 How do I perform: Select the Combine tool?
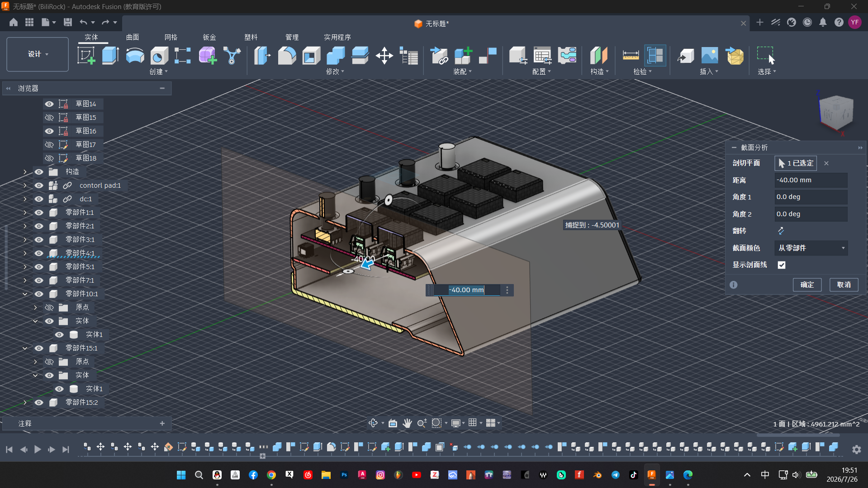tap(336, 56)
